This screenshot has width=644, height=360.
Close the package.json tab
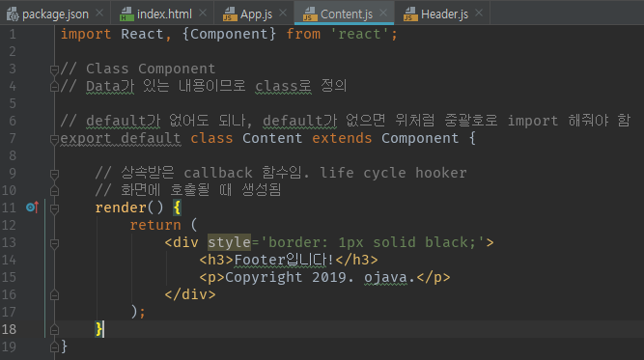tap(99, 14)
